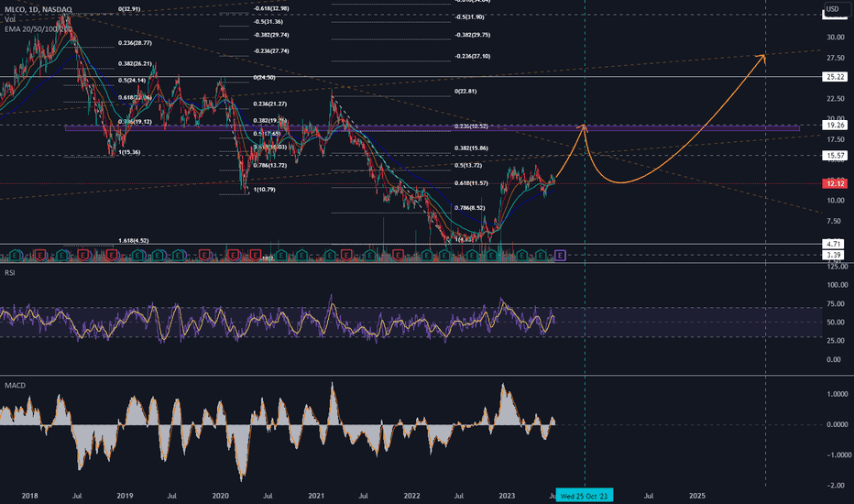Click the 2022 label on time axis

(x=411, y=496)
